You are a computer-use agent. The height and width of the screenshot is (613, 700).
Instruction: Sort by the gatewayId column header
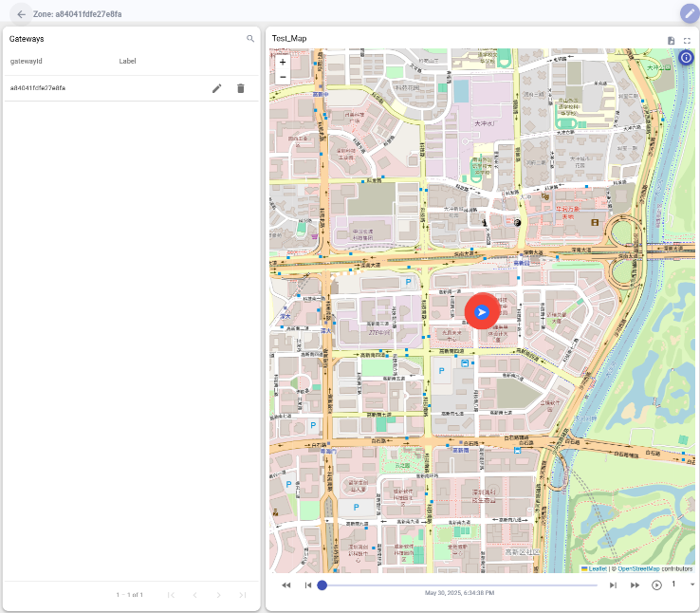tap(26, 61)
